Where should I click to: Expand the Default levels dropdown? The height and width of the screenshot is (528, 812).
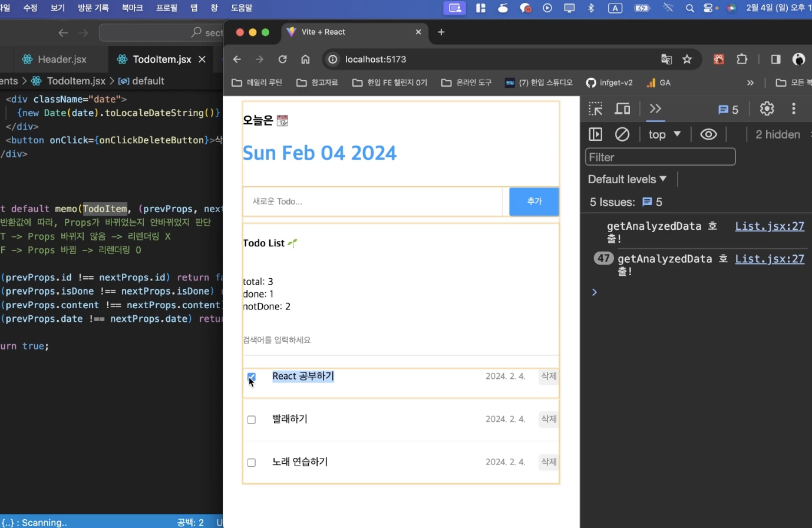pyautogui.click(x=627, y=179)
